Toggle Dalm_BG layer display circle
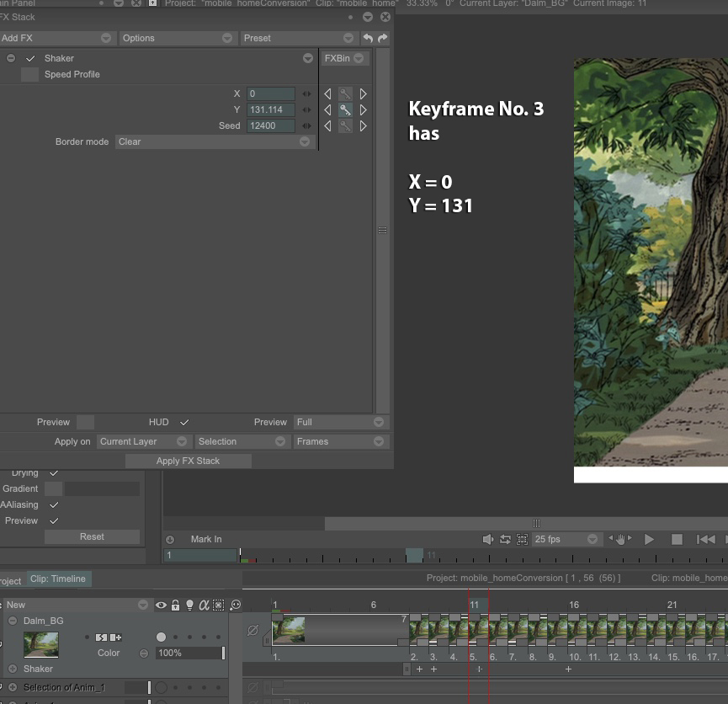728x704 pixels. 161,637
